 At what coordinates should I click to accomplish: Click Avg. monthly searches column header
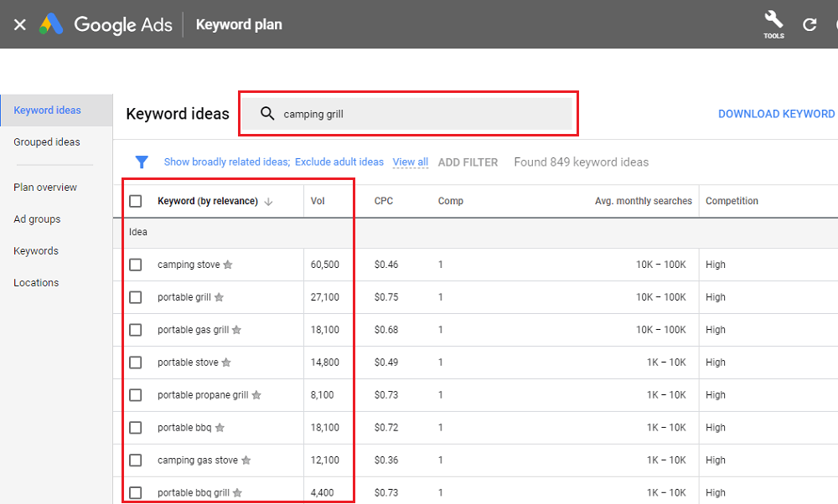coord(644,201)
